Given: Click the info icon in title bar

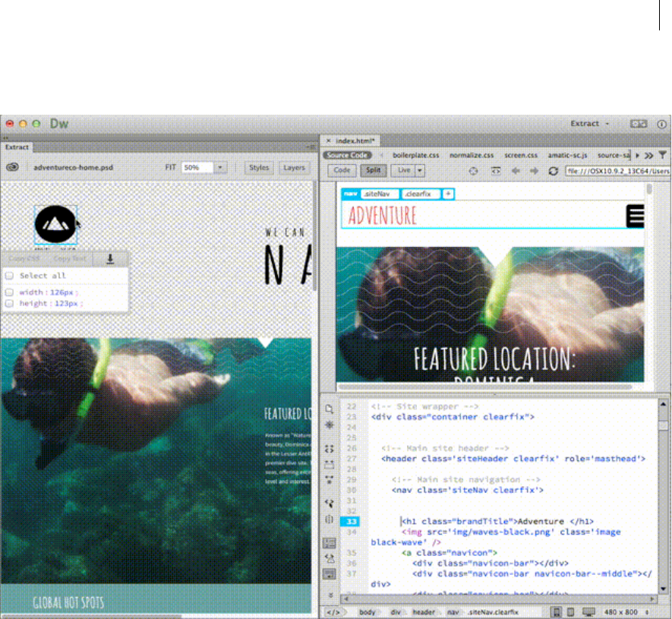Looking at the screenshot, I should click(661, 124).
